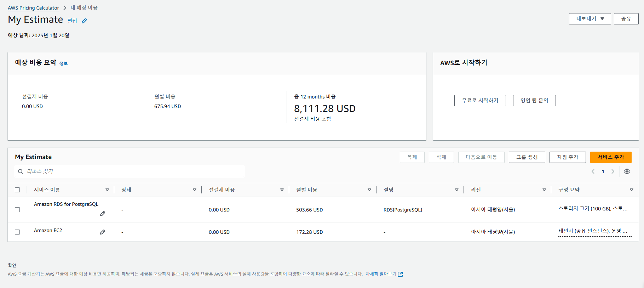
Task: Edit the Amazon EC2 row pencil icon
Action: coord(103,232)
